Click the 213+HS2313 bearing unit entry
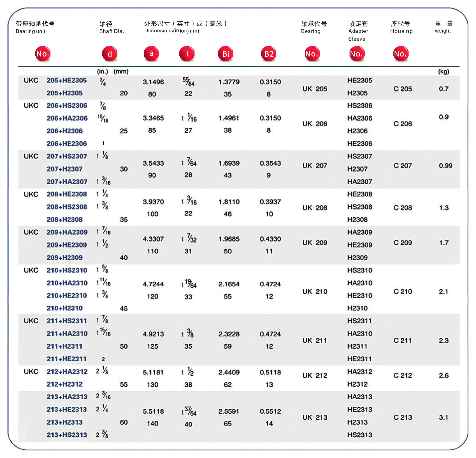 coord(67,435)
